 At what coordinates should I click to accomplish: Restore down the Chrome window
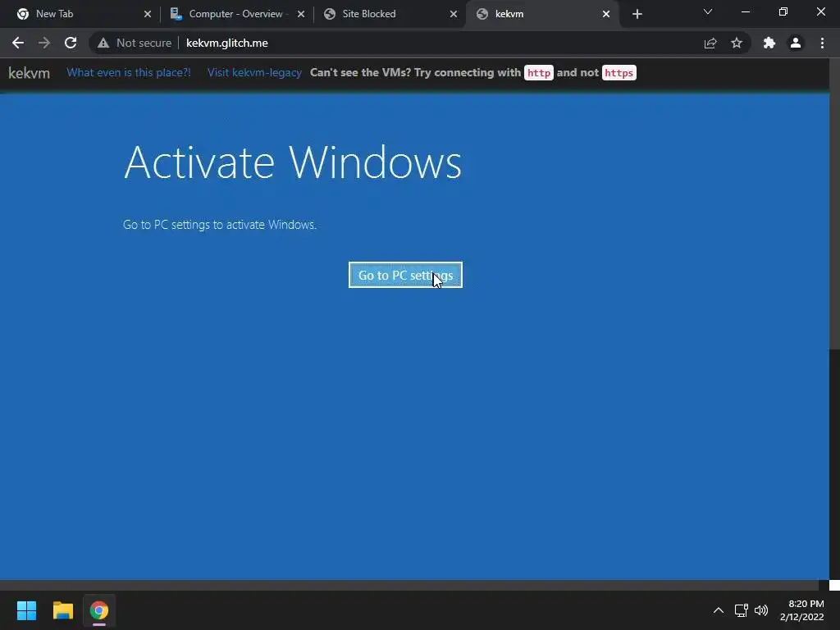pyautogui.click(x=783, y=11)
